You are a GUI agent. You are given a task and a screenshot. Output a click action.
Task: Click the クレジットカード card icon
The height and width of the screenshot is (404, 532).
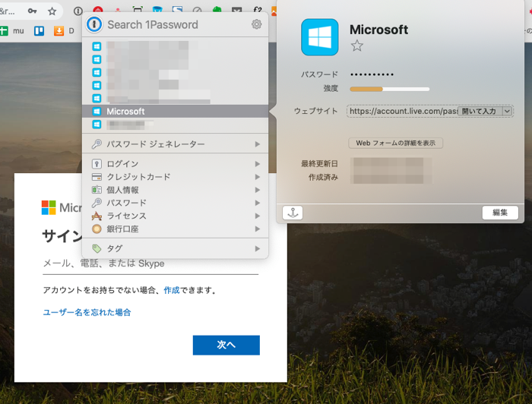(x=97, y=177)
